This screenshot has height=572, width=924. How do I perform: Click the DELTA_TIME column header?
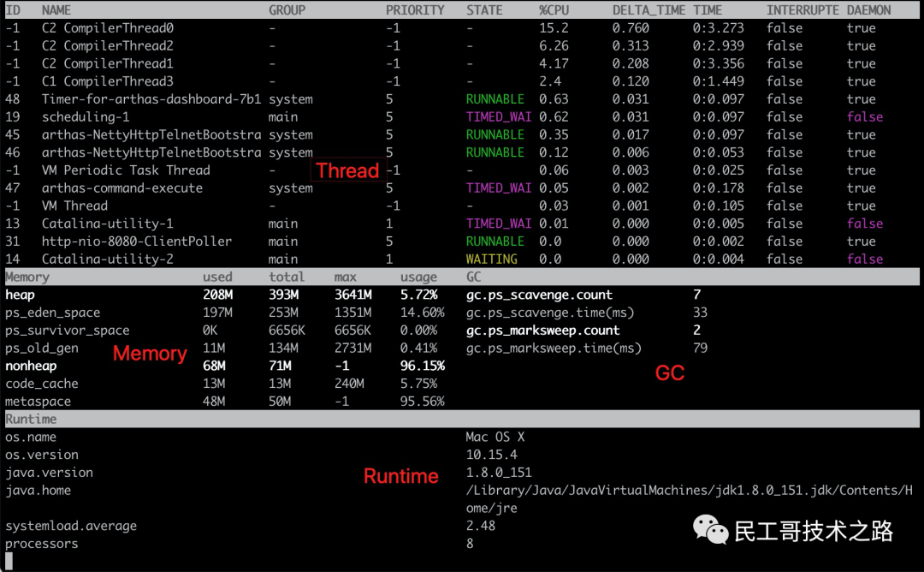click(649, 10)
